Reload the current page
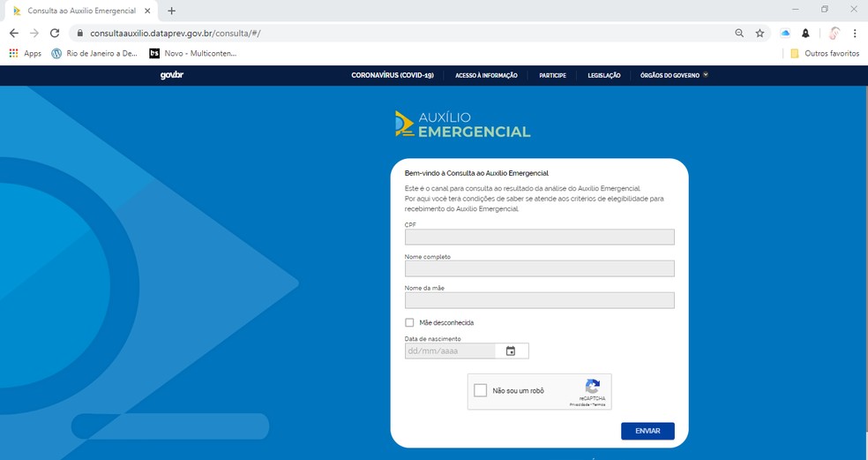 pyautogui.click(x=55, y=34)
